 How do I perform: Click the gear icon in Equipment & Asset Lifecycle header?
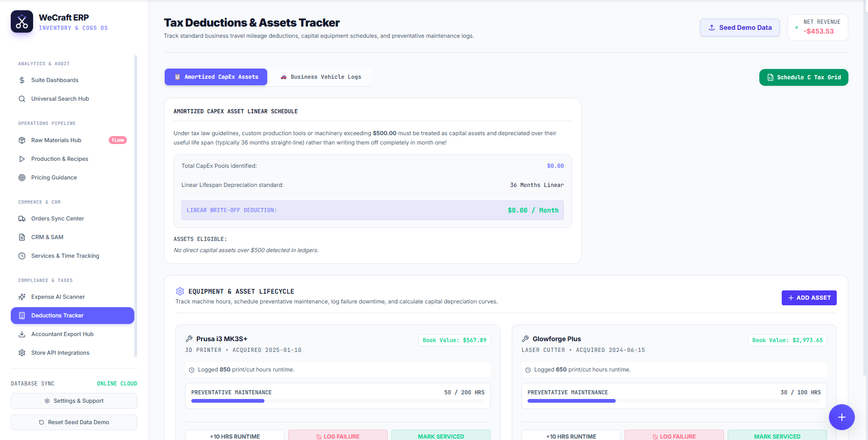[180, 291]
